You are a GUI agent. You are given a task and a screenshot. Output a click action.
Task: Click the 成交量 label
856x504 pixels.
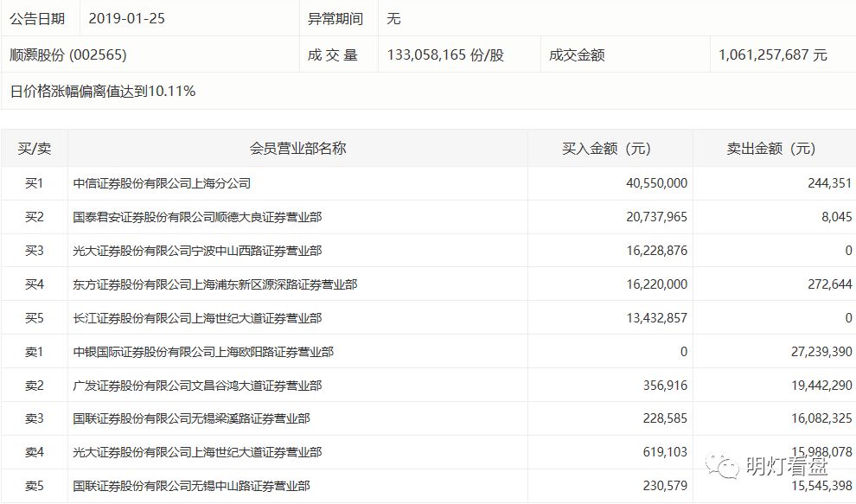click(x=333, y=54)
